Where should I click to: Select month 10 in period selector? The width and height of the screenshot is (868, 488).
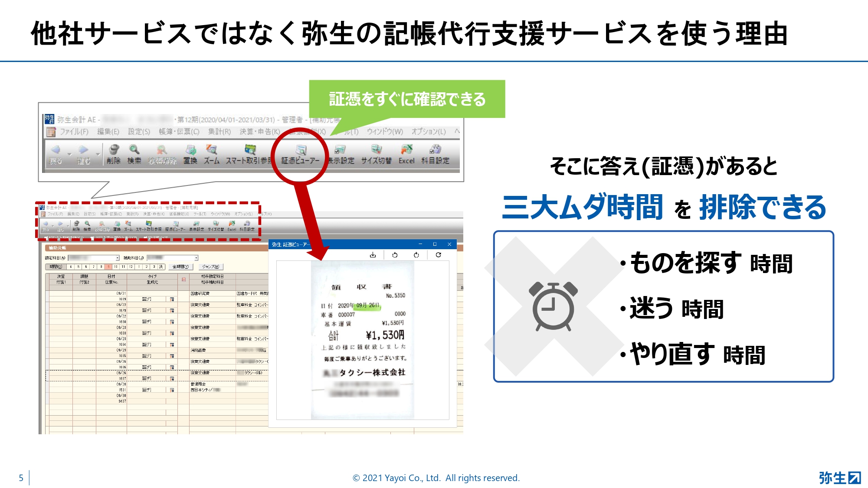[116, 267]
